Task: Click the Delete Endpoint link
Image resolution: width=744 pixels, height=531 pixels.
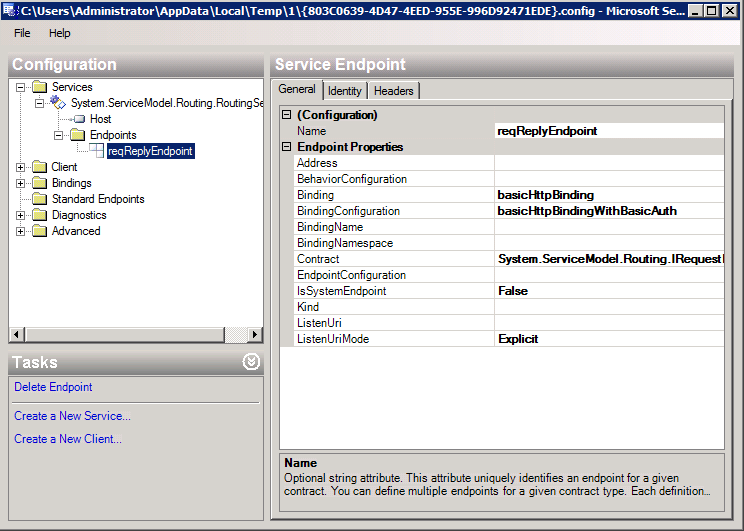Action: click(x=53, y=387)
